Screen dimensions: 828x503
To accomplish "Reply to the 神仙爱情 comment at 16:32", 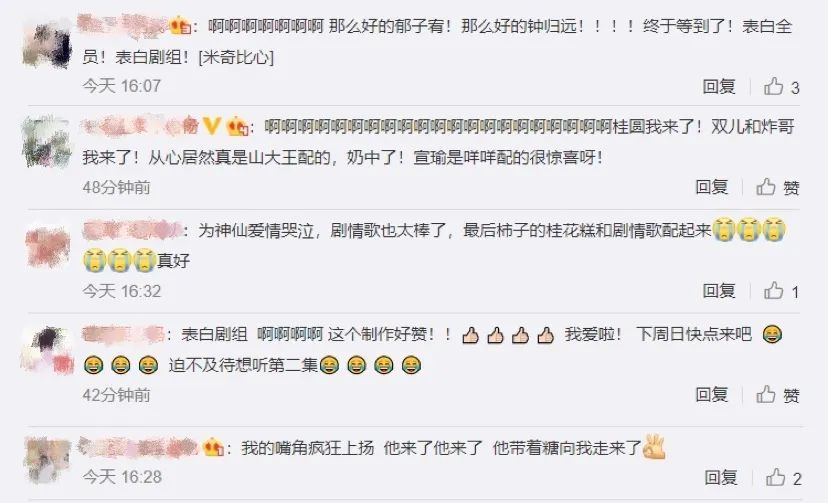I will click(719, 290).
